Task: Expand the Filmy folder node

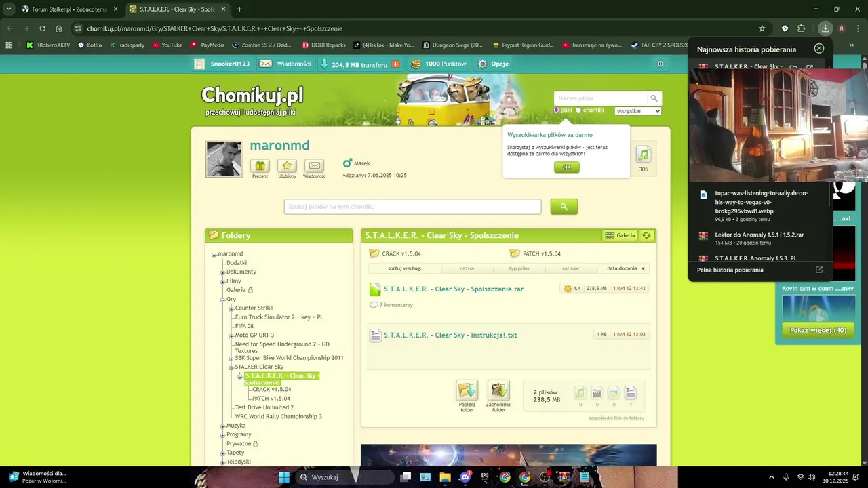Action: (x=222, y=281)
